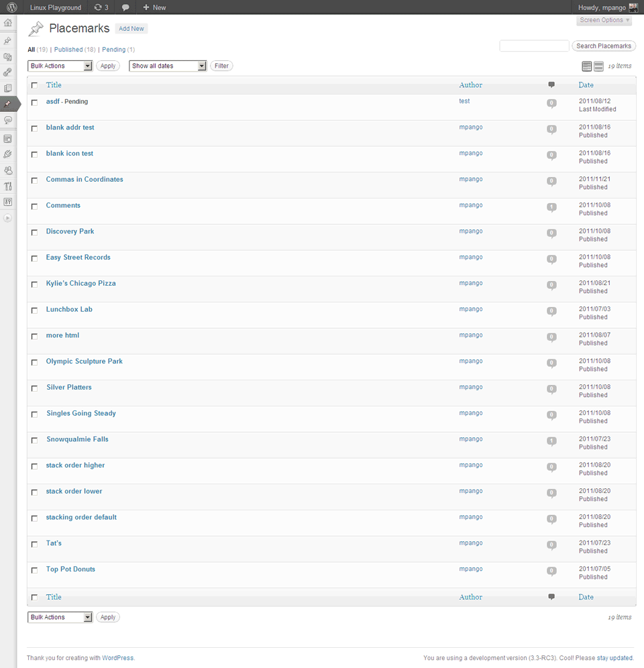The width and height of the screenshot is (644, 668).
Task: Open the Linux Playground site menu
Action: click(56, 7)
